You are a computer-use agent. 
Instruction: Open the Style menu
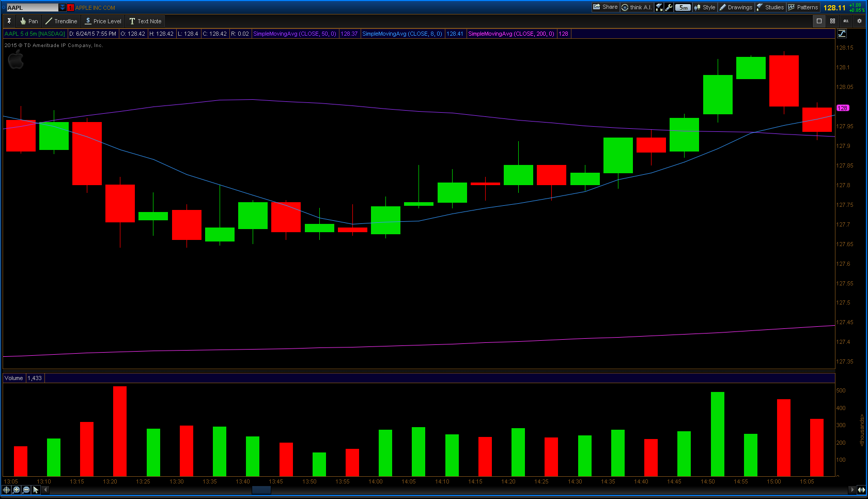pos(705,7)
